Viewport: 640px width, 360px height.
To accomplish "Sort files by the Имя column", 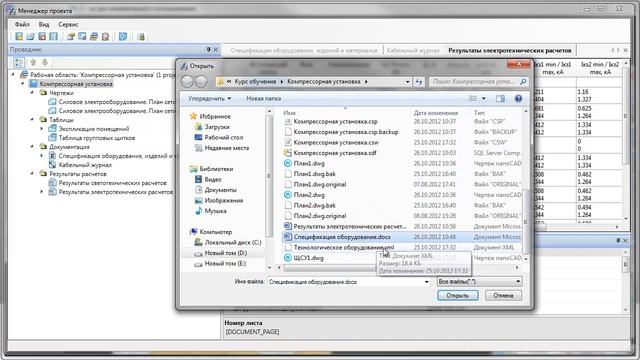I will click(289, 113).
